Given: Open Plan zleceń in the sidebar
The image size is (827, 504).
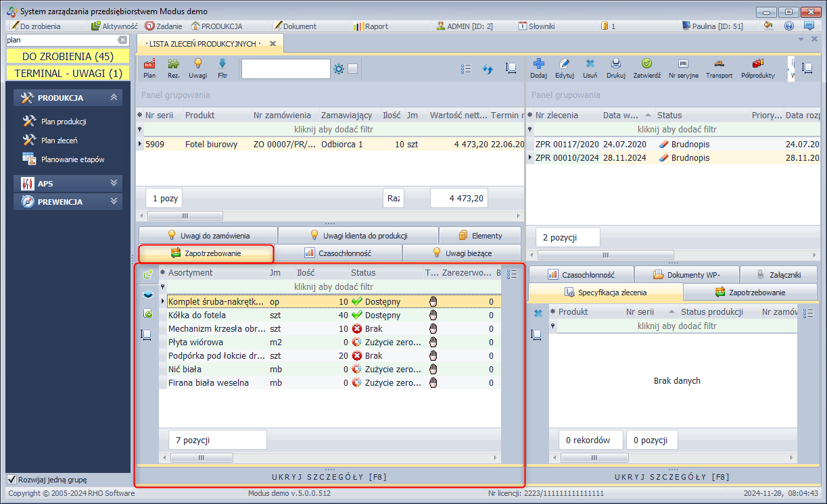Looking at the screenshot, I should [59, 141].
